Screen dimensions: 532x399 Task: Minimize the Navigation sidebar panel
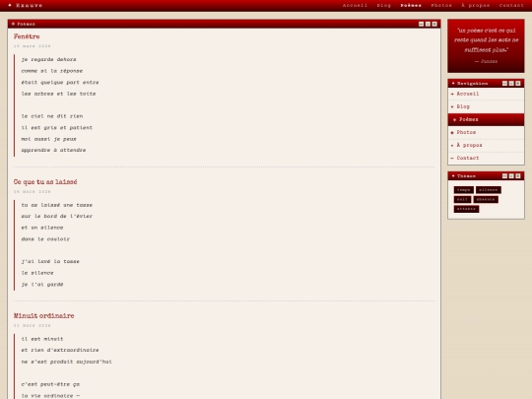click(x=504, y=84)
